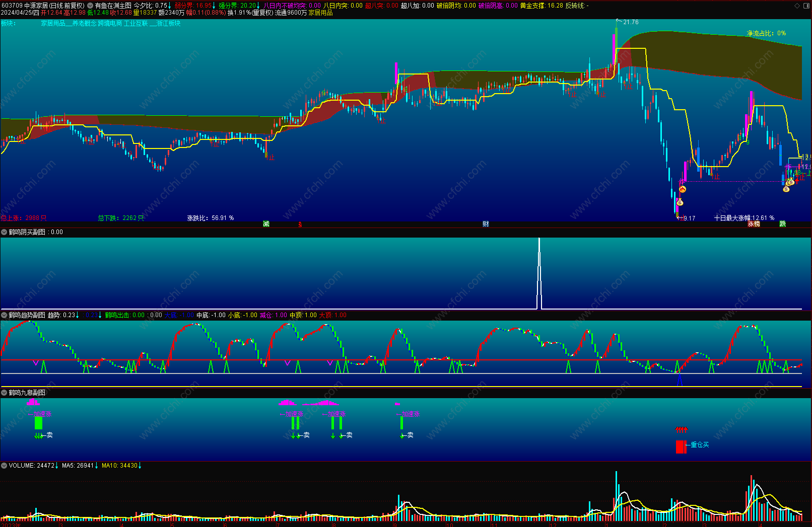Click the 反转线 label
Screen dimensions: 812x527
[x=577, y=6]
